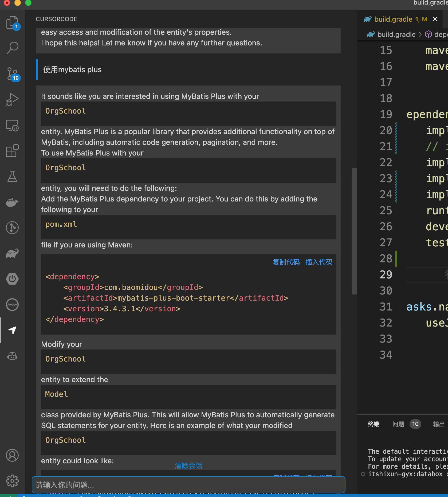Open the Accounts profile icon
This screenshot has height=497, width=448.
tap(12, 455)
